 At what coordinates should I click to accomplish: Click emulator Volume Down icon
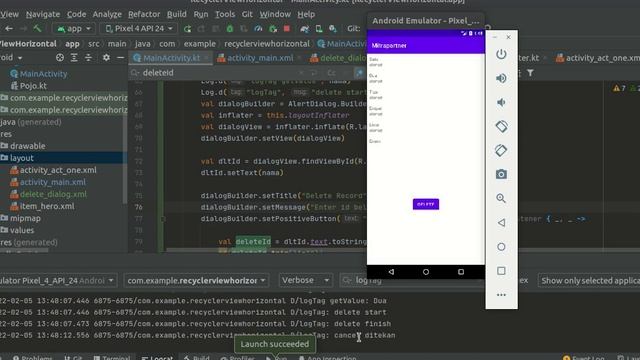click(x=501, y=102)
